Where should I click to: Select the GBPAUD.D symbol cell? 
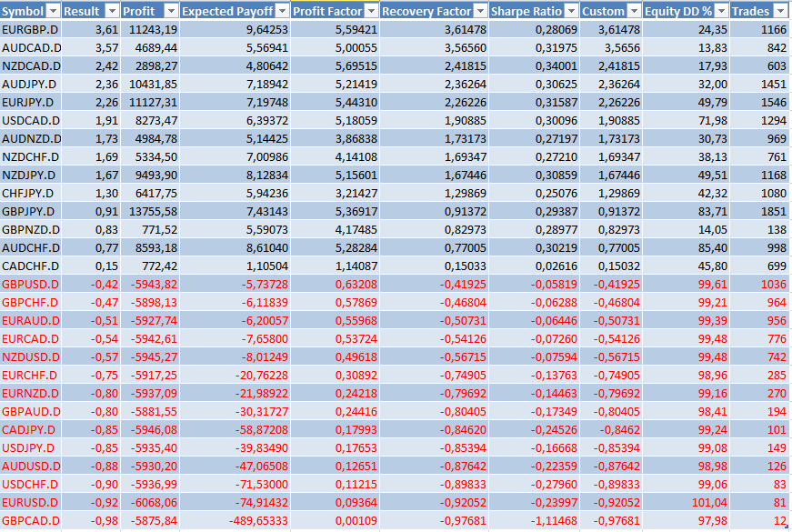(x=30, y=412)
